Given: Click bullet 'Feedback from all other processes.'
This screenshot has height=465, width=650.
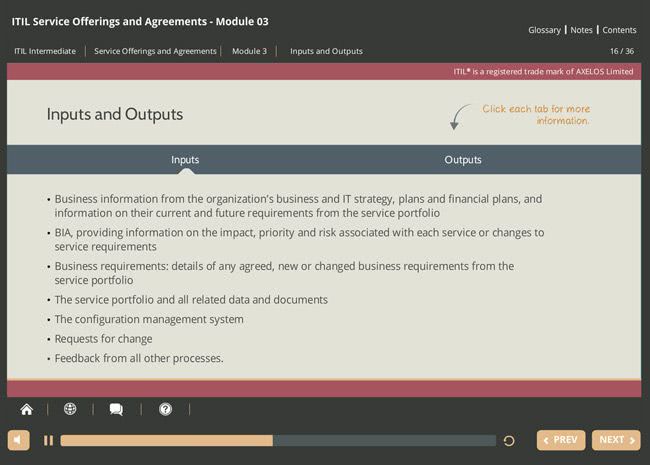Looking at the screenshot, I should click(x=139, y=358).
